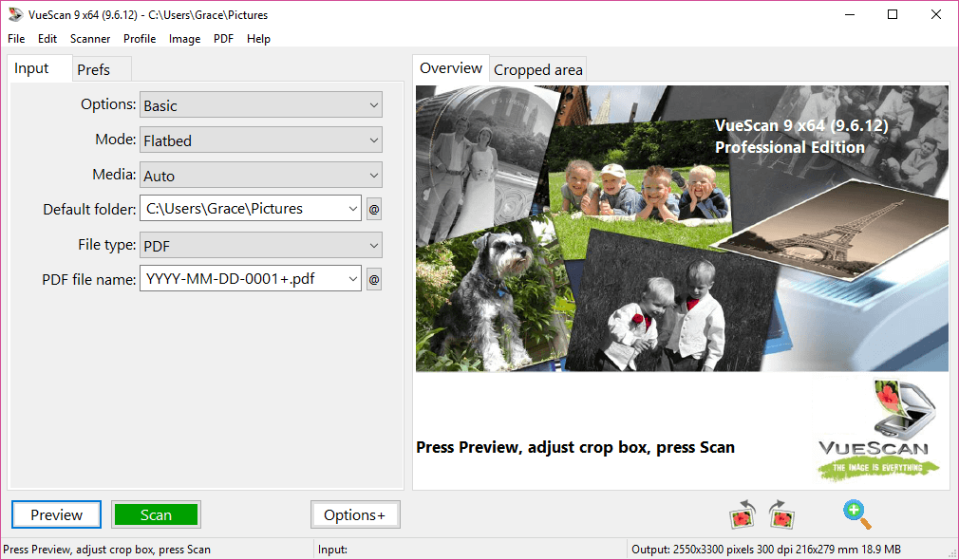Open the Edit menu
The height and width of the screenshot is (560, 959).
(47, 39)
